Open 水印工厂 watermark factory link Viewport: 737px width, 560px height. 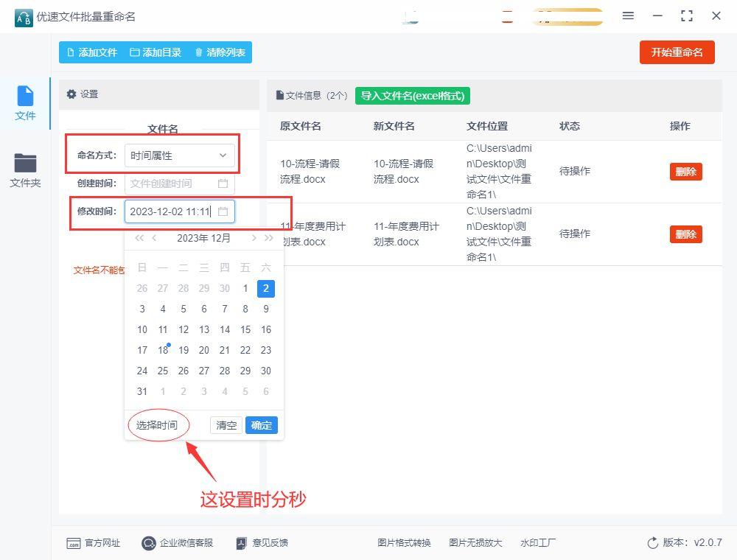click(538, 543)
